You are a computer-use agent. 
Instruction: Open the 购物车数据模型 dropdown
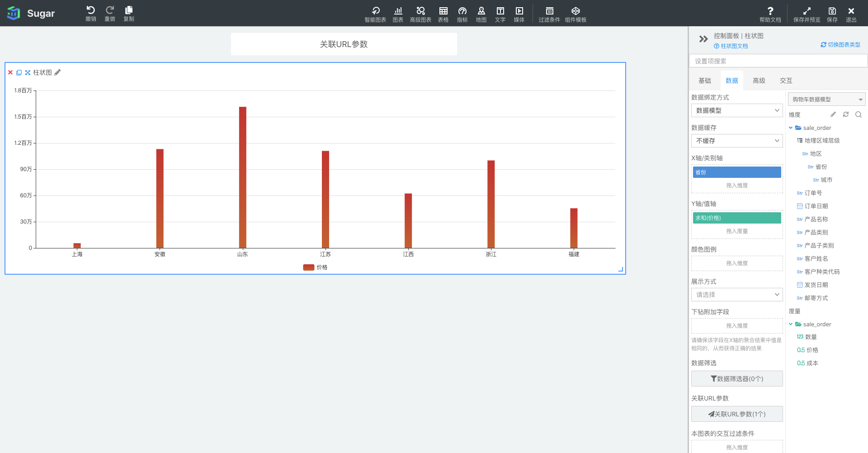tap(827, 99)
